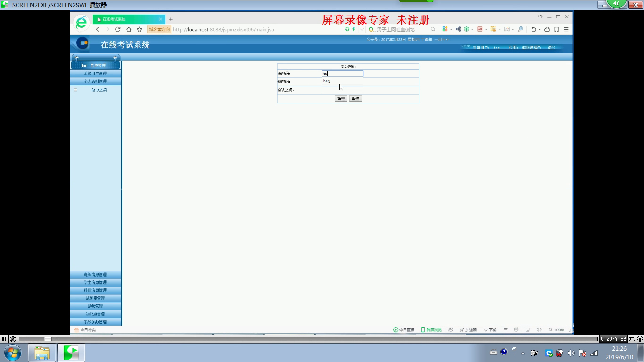This screenshot has width=644, height=362.
Task: Open 试卷管理 in the sidebar
Action: [x=95, y=306]
